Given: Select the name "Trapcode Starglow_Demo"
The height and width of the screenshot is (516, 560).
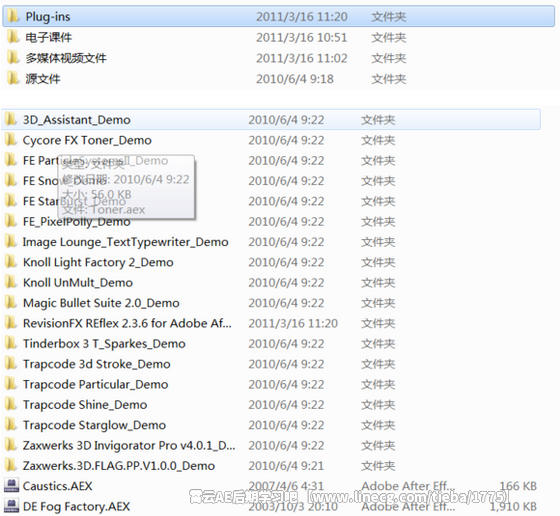Looking at the screenshot, I should click(94, 425).
